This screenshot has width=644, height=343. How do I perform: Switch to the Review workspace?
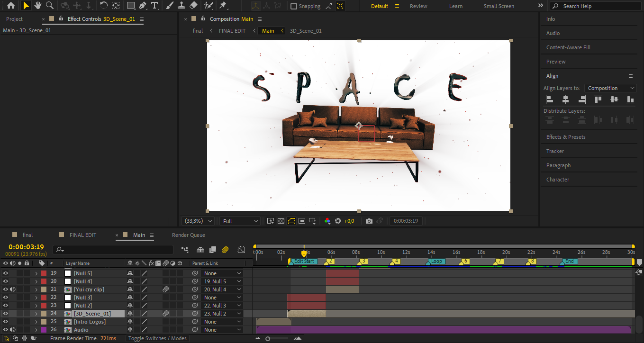point(418,6)
